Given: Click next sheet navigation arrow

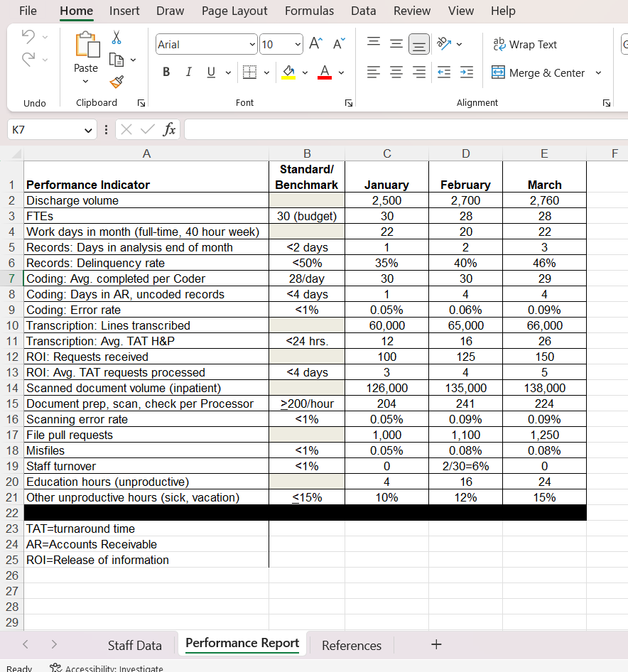Looking at the screenshot, I should 53,644.
